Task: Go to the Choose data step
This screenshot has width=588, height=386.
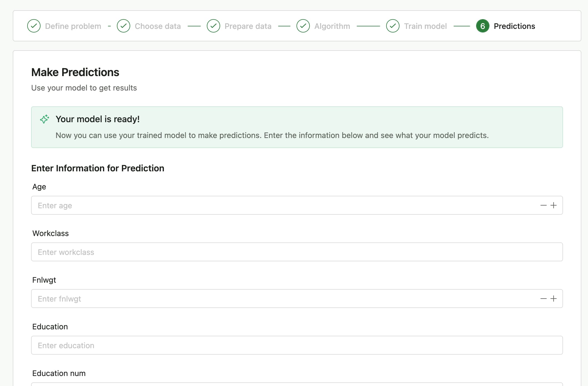Action: 158,26
